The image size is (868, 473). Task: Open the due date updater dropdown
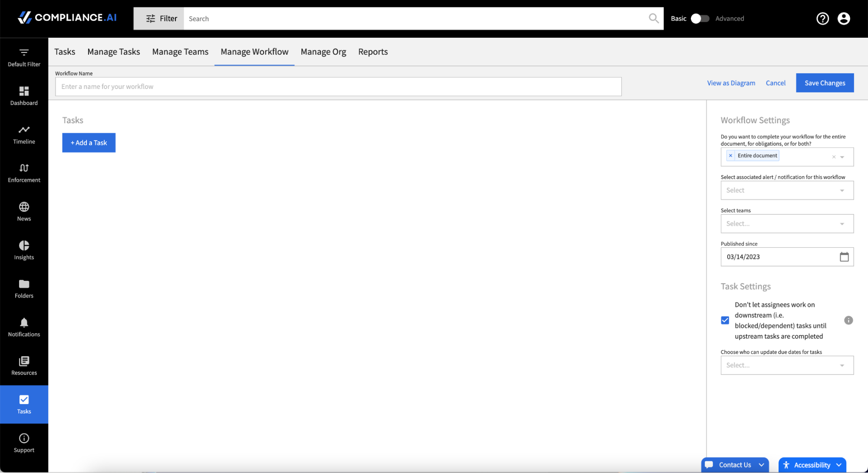pos(787,365)
